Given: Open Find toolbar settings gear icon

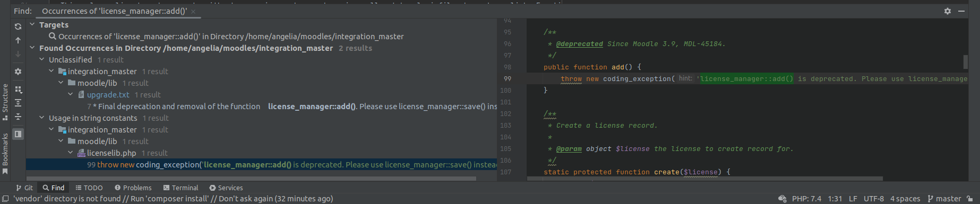Looking at the screenshot, I should coord(18,72).
